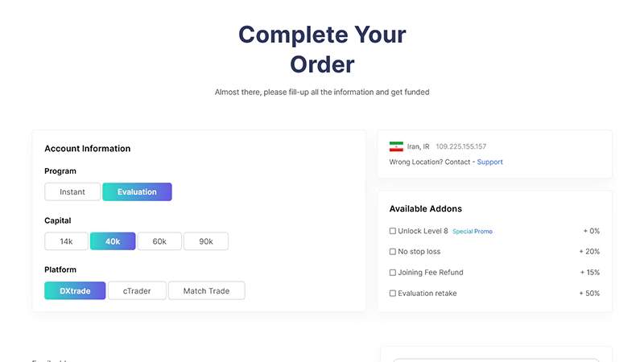Choose the Evaluation program
644x362 pixels.
coord(137,191)
